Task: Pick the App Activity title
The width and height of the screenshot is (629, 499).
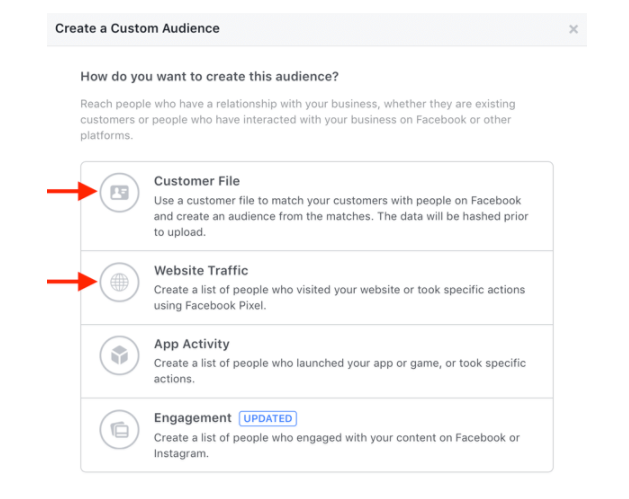Action: click(192, 344)
